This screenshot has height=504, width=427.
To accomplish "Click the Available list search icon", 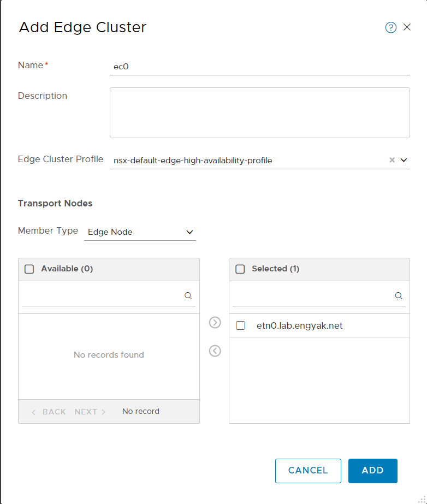I will [x=188, y=295].
